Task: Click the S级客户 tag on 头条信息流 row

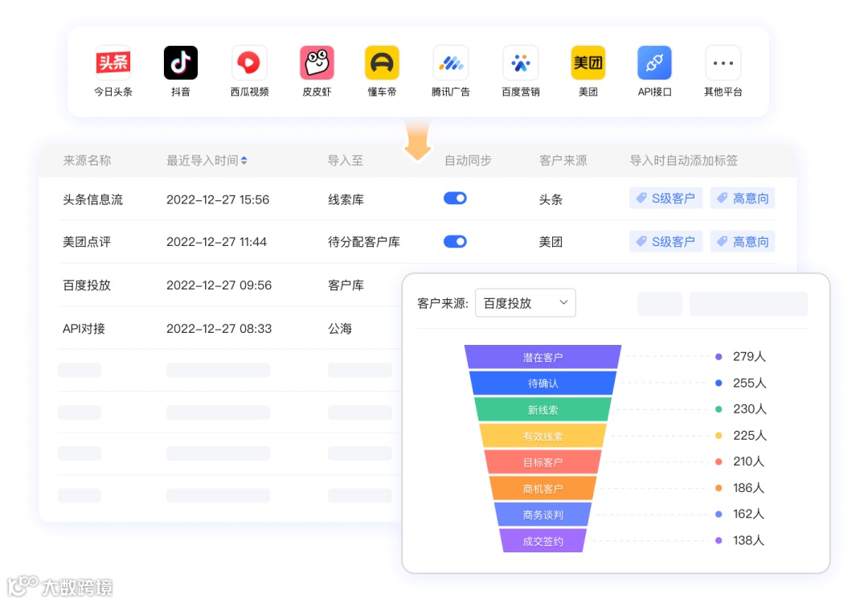Action: click(x=665, y=198)
